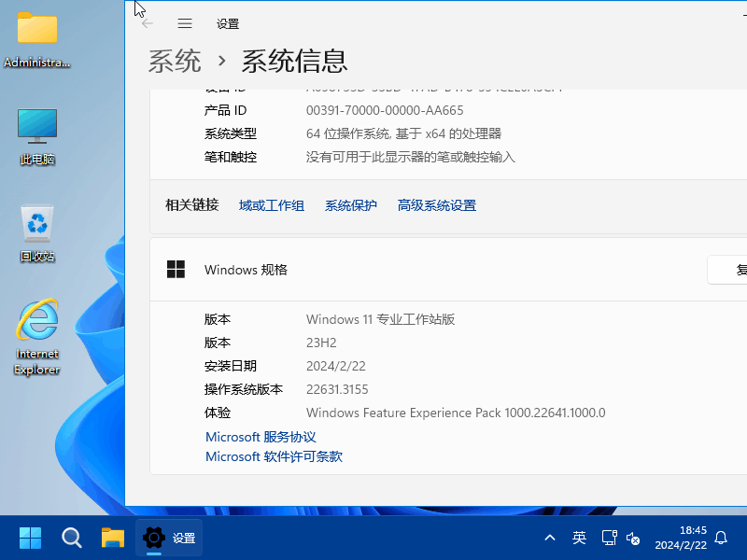Screen dimensions: 747x560
Task: Click the 设置 window title text
Action: click(228, 24)
